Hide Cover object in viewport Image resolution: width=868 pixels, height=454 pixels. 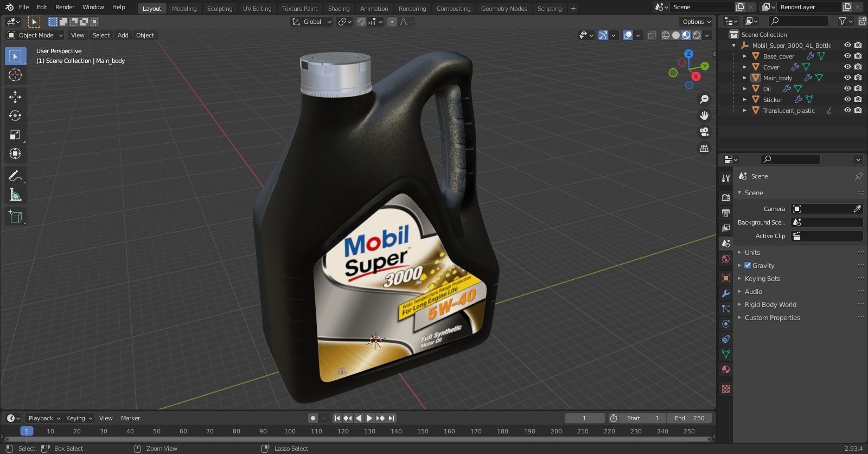tap(847, 67)
